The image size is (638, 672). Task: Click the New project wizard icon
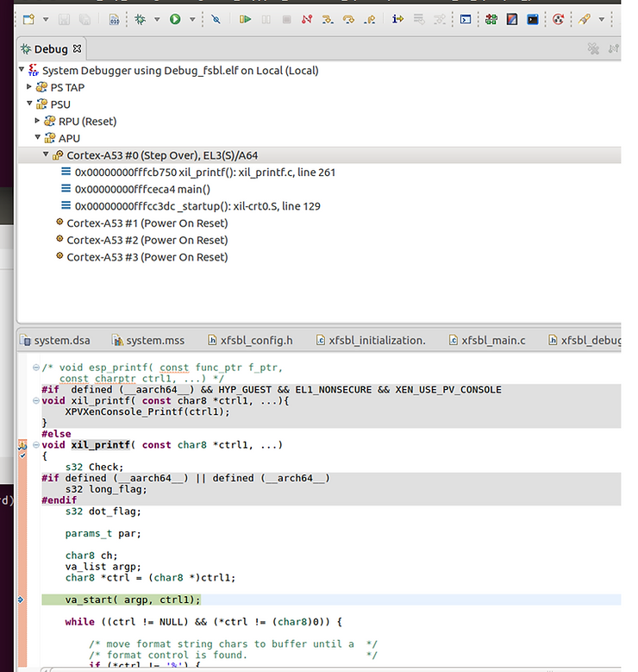pyautogui.click(x=28, y=19)
